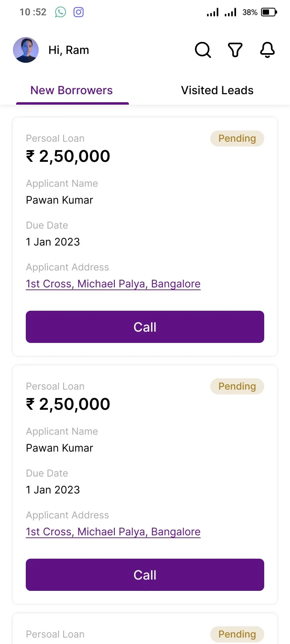Tap the filter funnel icon

click(235, 50)
